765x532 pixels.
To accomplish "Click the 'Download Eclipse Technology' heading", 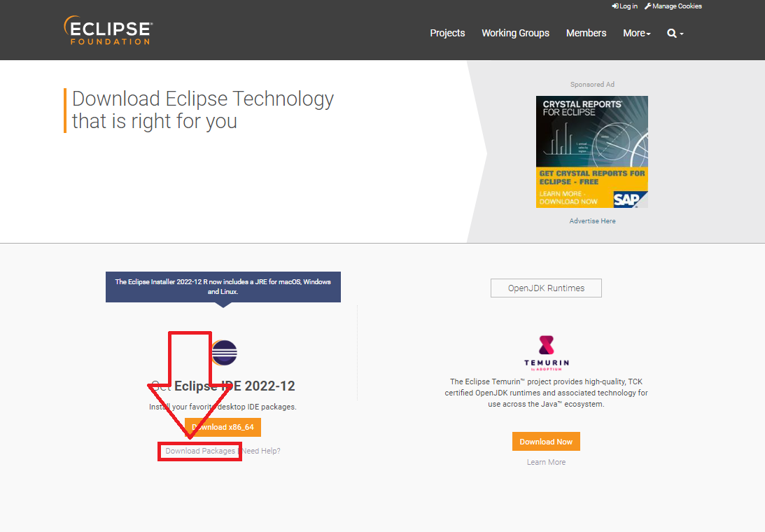I will coord(202,110).
